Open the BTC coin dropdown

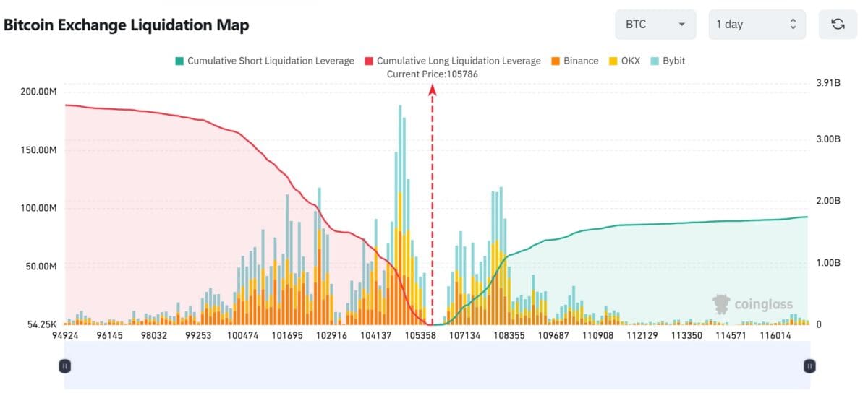click(655, 24)
